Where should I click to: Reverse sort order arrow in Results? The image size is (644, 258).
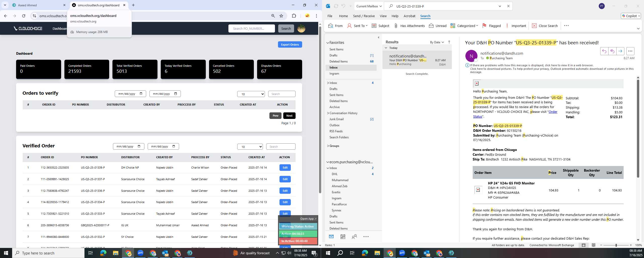449,42
